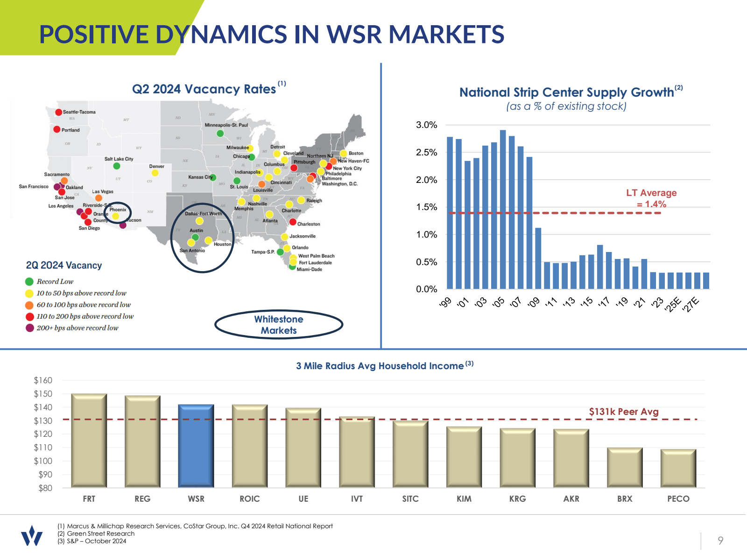Screen dimensions: 747x560
Task: Click the '200+ bps above record low' text
Action: [x=78, y=328]
